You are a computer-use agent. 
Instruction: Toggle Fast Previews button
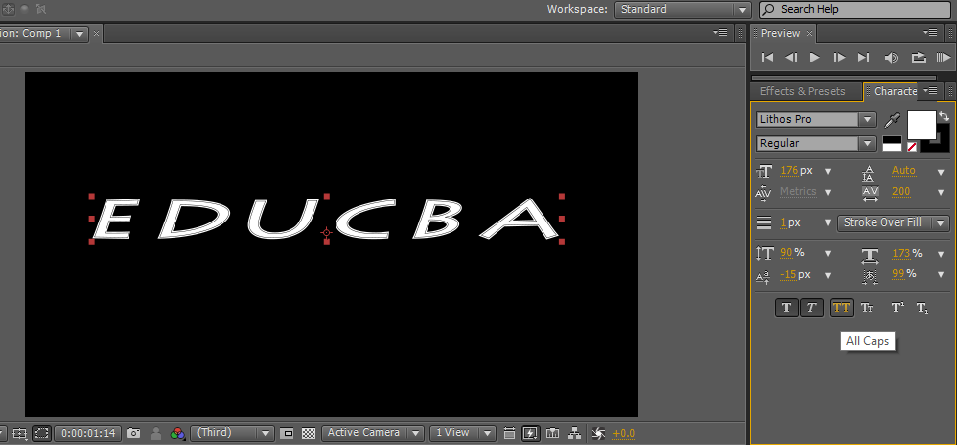pyautogui.click(x=531, y=433)
